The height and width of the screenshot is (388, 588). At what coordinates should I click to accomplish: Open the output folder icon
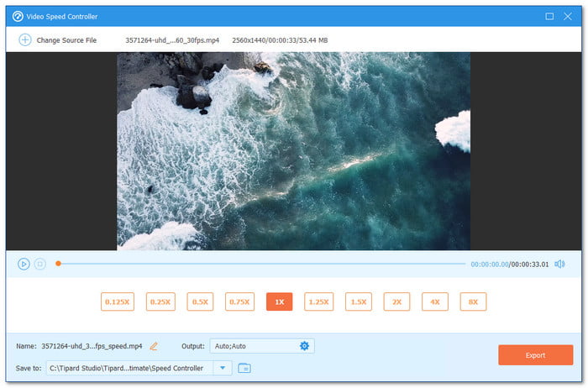click(244, 368)
